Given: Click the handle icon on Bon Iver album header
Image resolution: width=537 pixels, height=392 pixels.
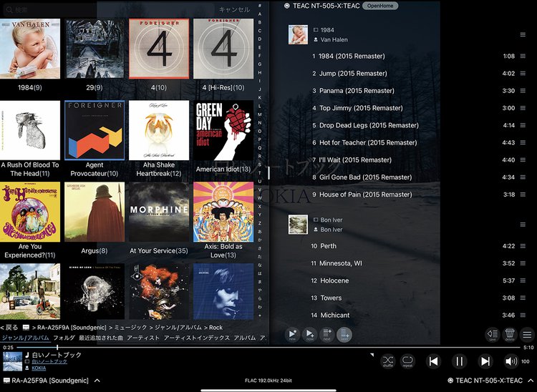Looking at the screenshot, I should (x=523, y=225).
